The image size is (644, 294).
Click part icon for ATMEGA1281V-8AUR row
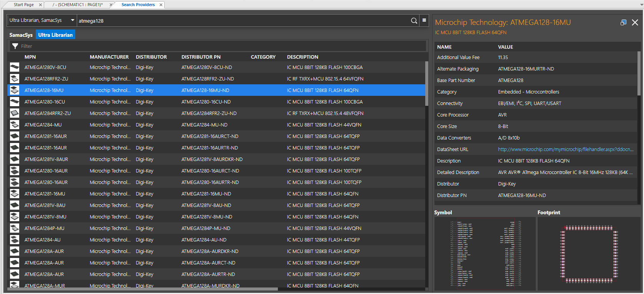15,159
